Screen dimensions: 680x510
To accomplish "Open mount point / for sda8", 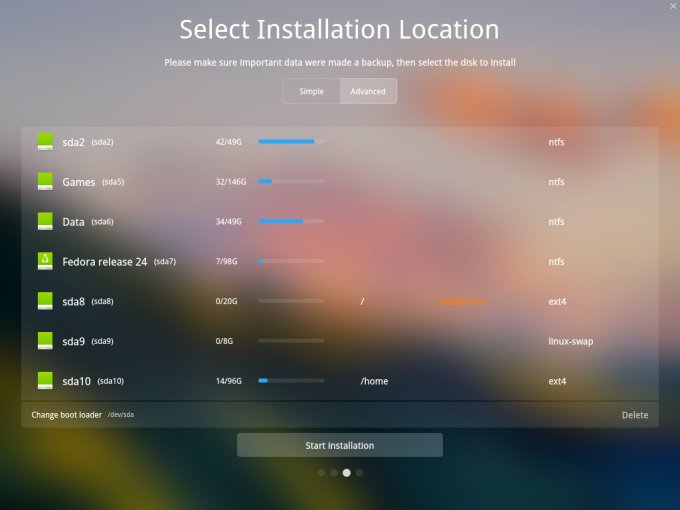I will click(362, 301).
